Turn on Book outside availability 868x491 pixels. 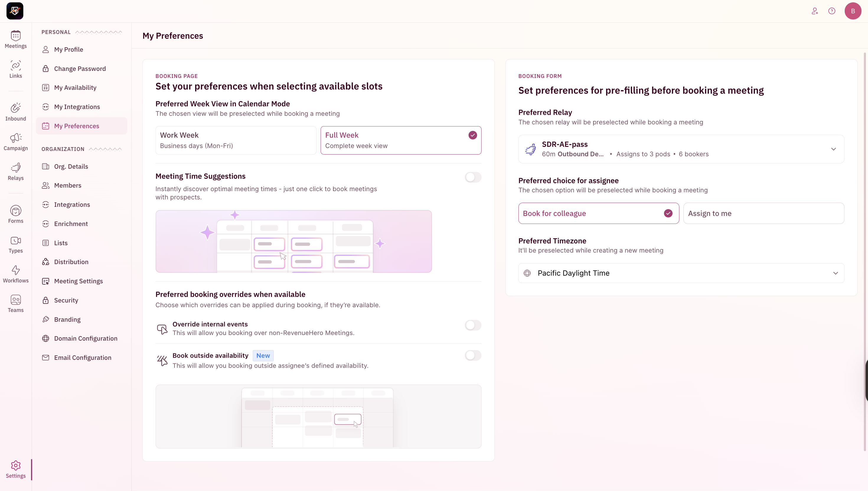(x=473, y=355)
